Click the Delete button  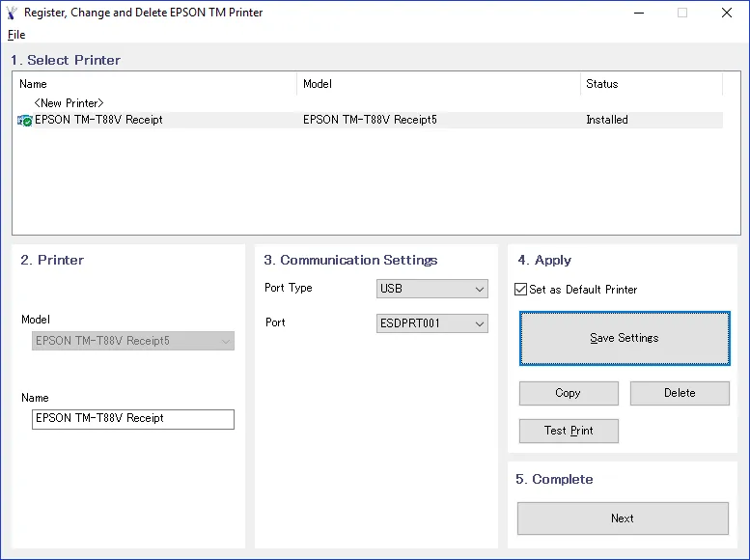pyautogui.click(x=680, y=393)
